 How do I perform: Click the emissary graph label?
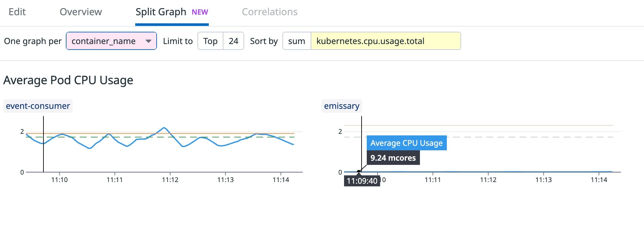pyautogui.click(x=341, y=106)
